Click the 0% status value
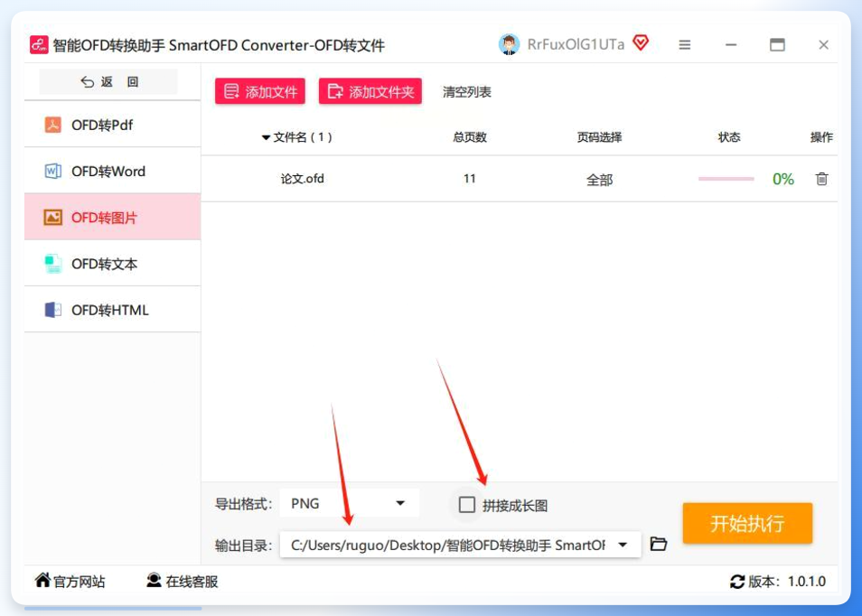Viewport: 862px width, 616px height. click(782, 179)
